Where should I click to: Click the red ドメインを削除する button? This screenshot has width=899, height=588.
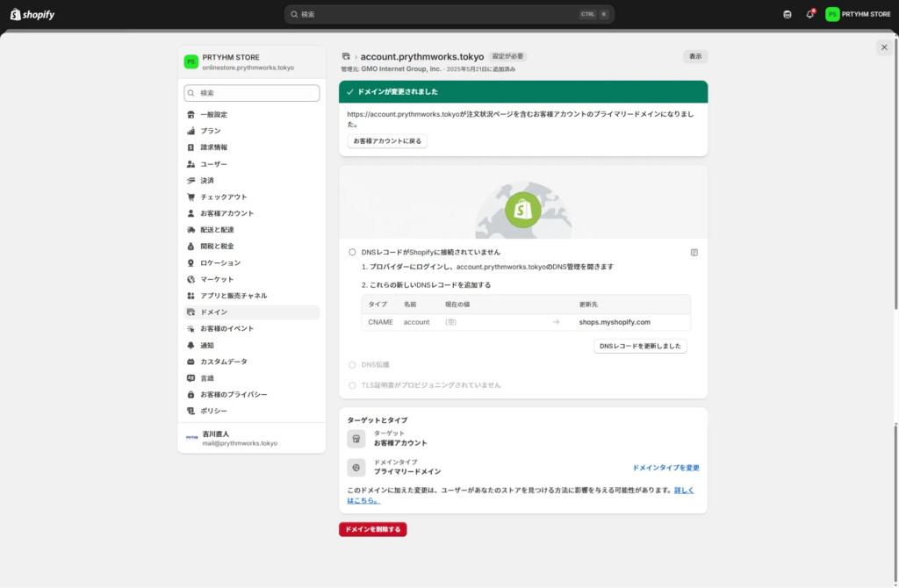click(x=372, y=529)
